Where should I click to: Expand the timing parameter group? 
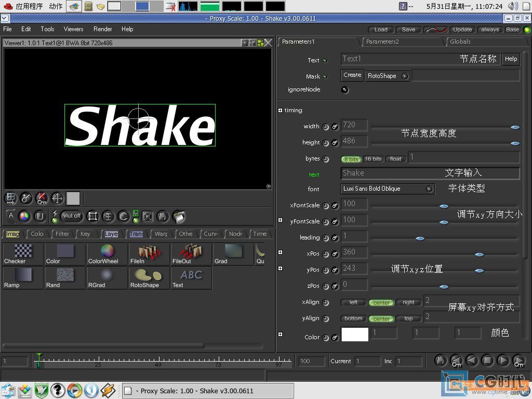[x=280, y=110]
